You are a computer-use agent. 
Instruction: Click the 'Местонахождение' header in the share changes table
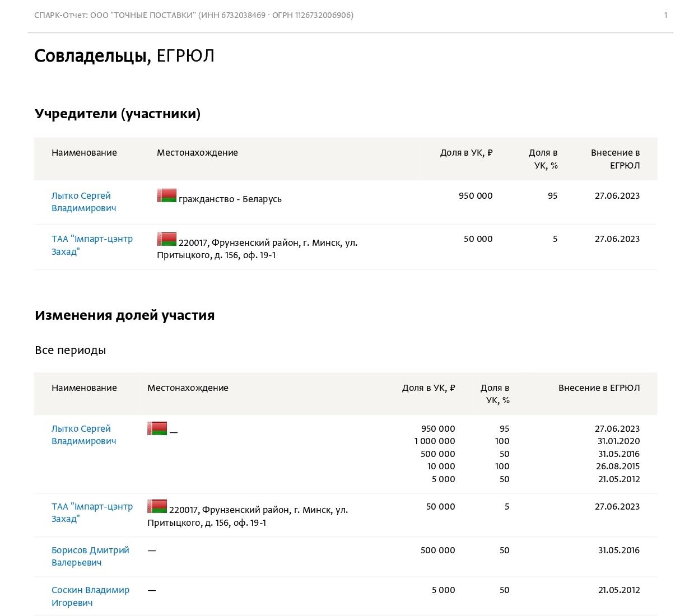(x=188, y=388)
